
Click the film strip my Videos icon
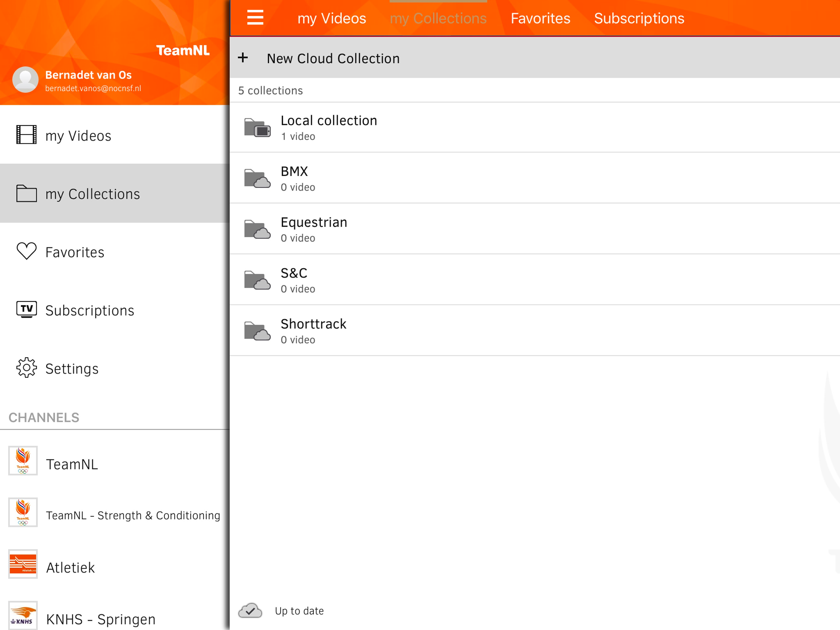coord(26,135)
